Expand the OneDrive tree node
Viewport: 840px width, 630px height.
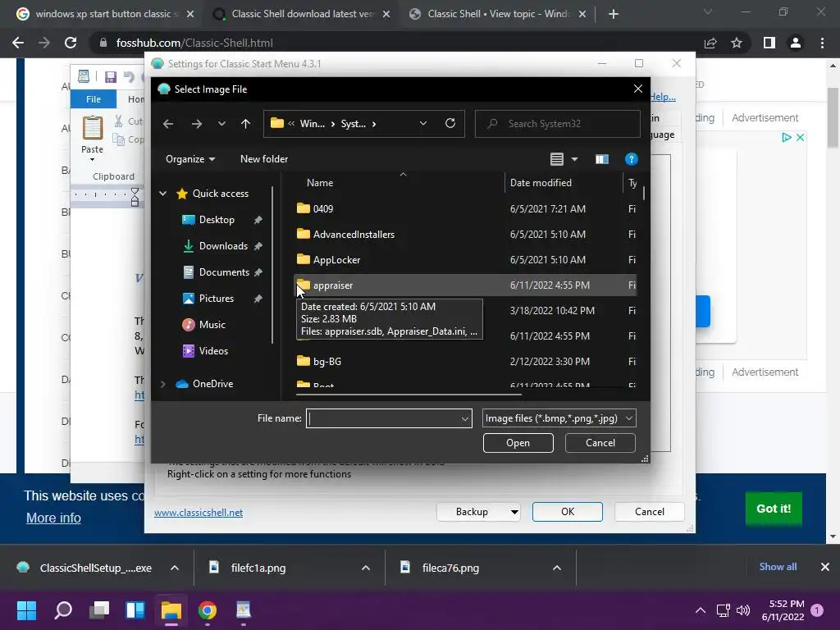163,384
